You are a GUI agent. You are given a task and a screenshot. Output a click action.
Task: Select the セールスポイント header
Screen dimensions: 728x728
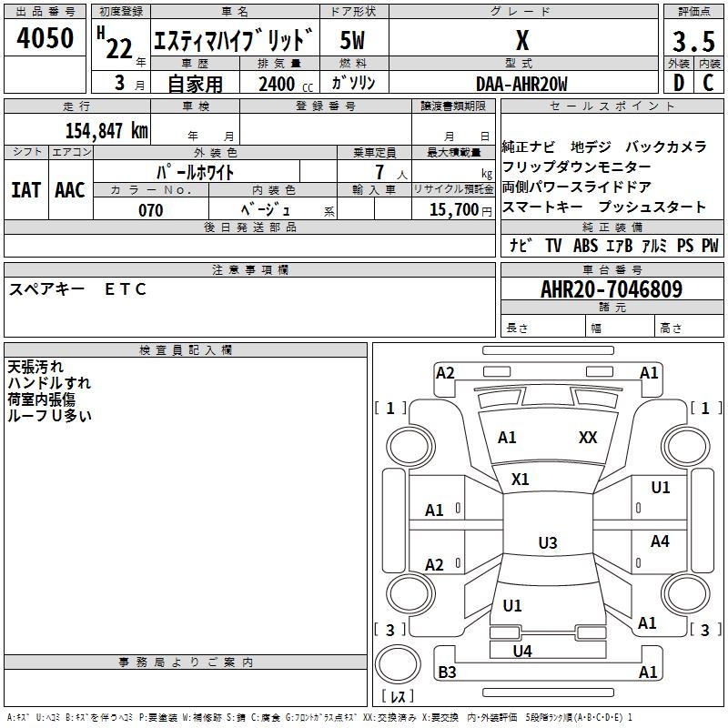point(612,106)
